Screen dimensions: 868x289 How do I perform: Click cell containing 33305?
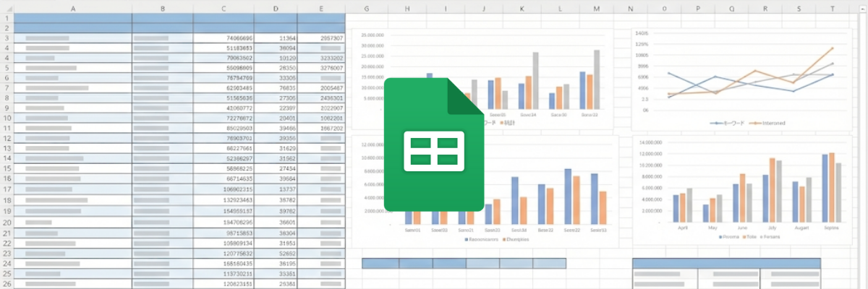tap(276, 77)
